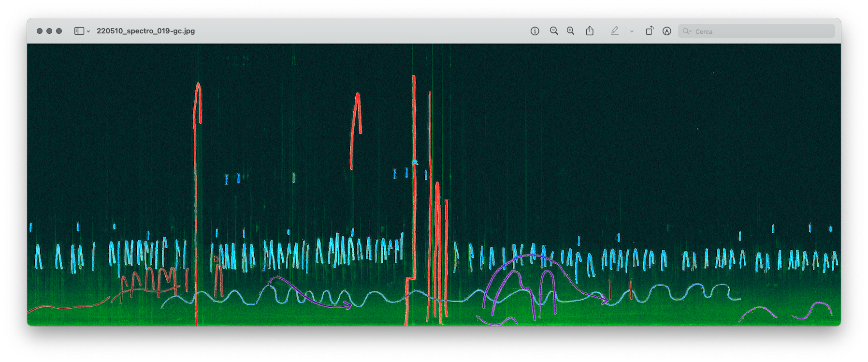
Task: Show the Markup toolbar
Action: click(667, 31)
